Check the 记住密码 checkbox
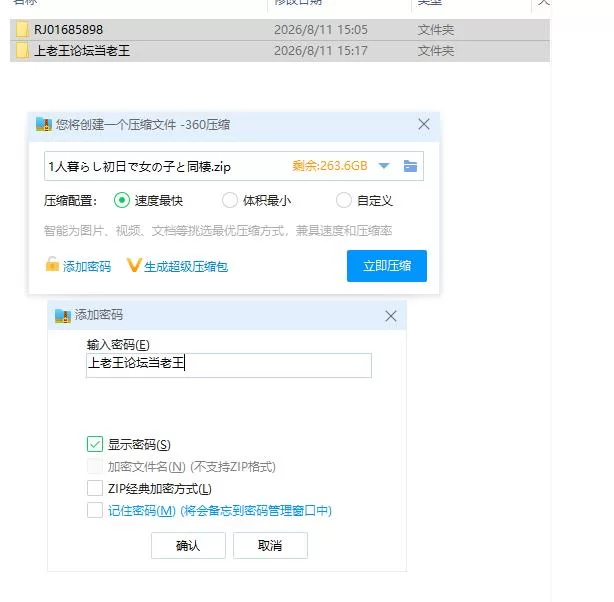The height and width of the screenshot is (602, 614). pyautogui.click(x=95, y=510)
